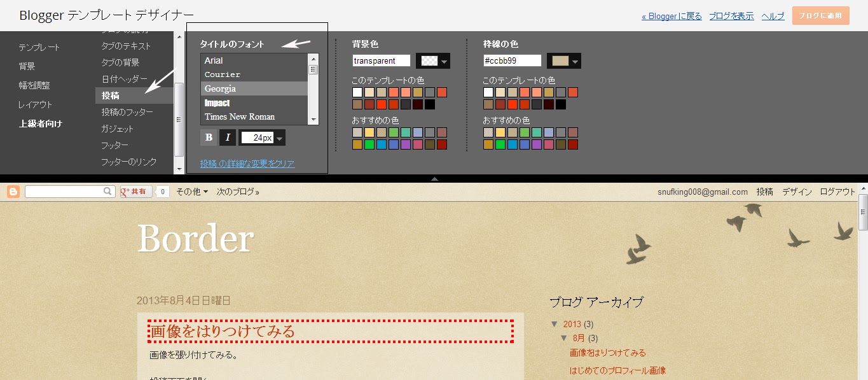This screenshot has height=380, width=868.
Task: Pick yellow swatch in 枠線の色 おすすめの色
Action: pyautogui.click(x=500, y=132)
